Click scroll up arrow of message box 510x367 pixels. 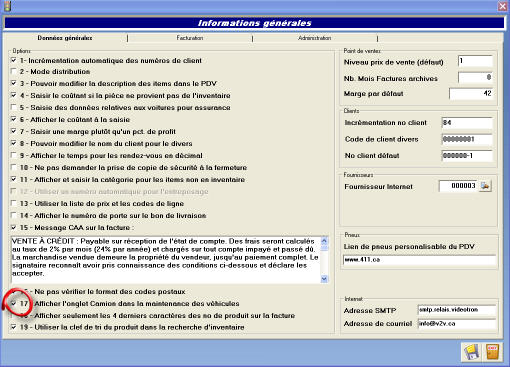[324, 241]
